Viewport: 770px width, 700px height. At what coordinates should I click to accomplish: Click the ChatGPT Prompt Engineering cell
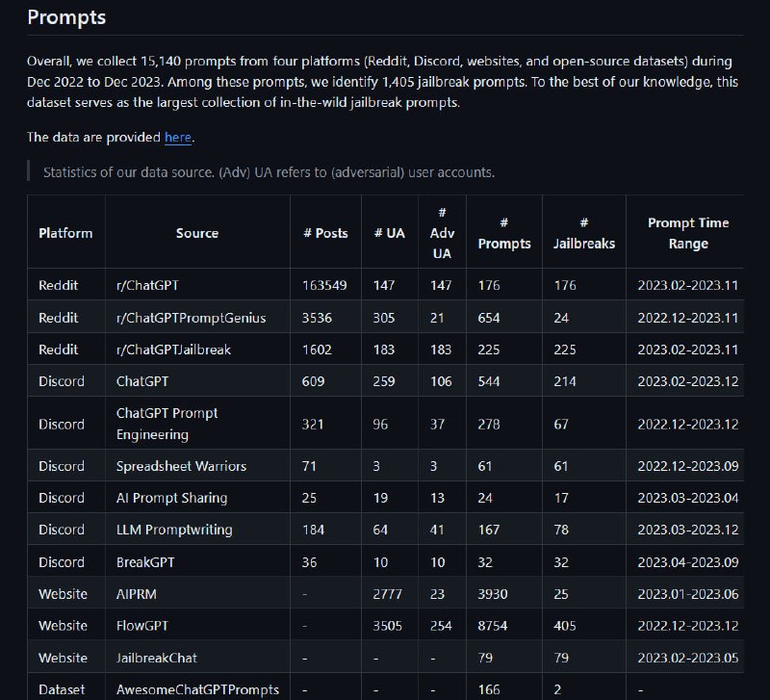pyautogui.click(x=167, y=424)
